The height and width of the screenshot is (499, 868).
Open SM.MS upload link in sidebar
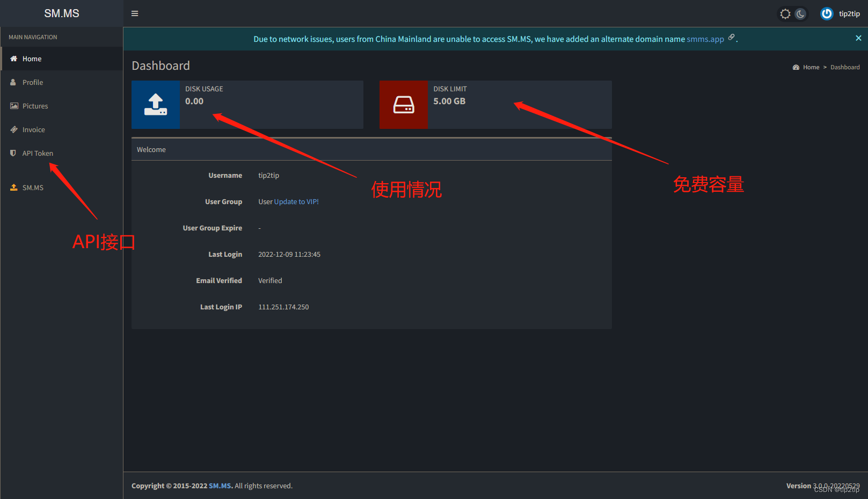[x=62, y=187]
